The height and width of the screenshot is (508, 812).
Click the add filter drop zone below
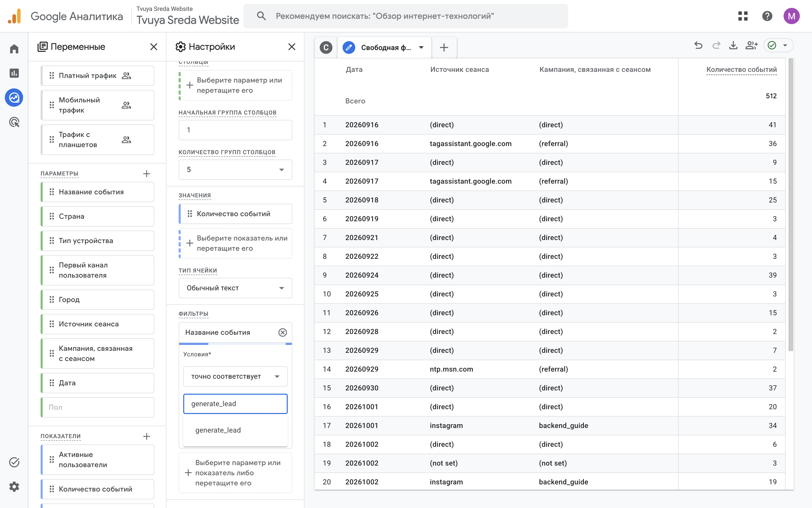[x=235, y=473]
